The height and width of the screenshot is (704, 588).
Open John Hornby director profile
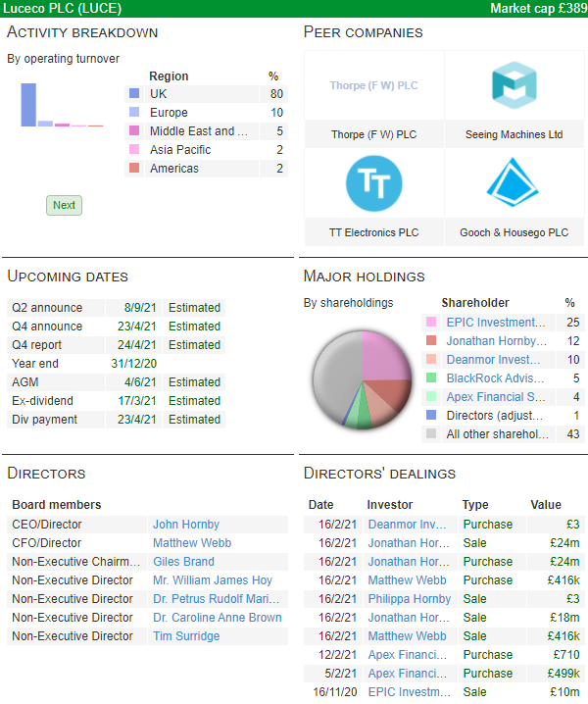(186, 525)
